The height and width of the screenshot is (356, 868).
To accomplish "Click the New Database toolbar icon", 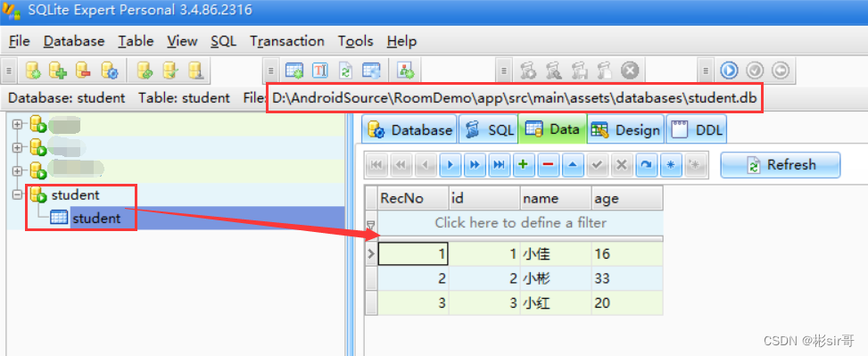I will click(33, 70).
